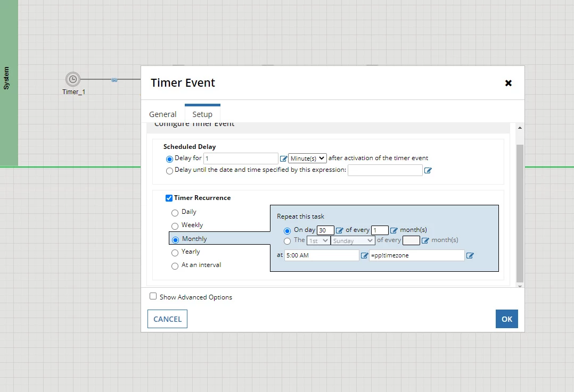Click the delay-until expression input field
Screen dimensions: 574x392
click(x=385, y=170)
